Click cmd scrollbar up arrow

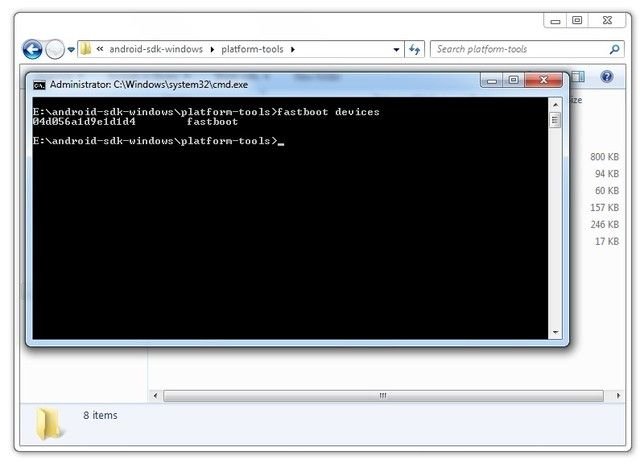555,105
